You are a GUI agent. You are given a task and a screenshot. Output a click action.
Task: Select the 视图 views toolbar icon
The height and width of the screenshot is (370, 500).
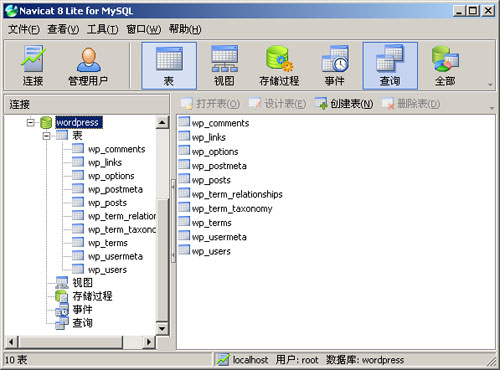[224, 66]
